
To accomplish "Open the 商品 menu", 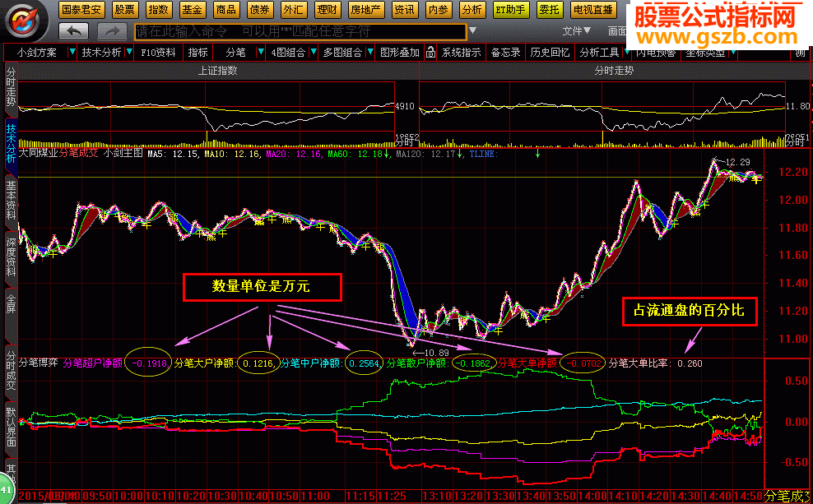I will (x=226, y=9).
